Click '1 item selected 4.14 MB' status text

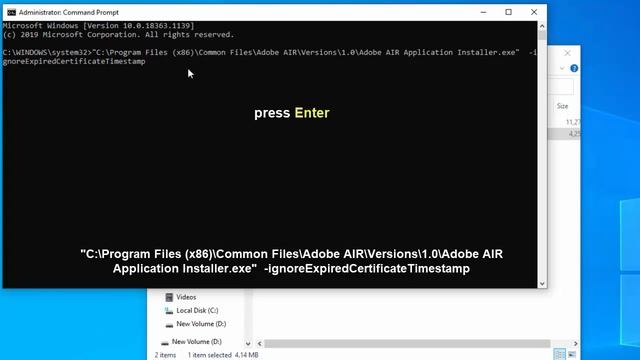click(223, 355)
